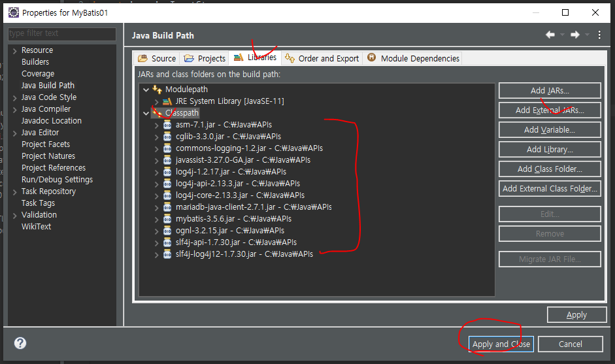This screenshot has height=364, width=615.
Task: Click the Add External JARs... button
Action: point(550,110)
